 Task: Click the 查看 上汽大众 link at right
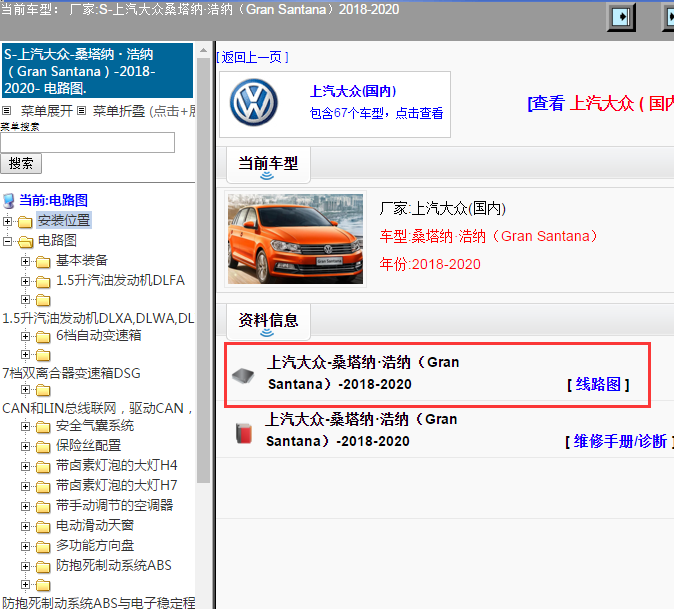click(600, 104)
